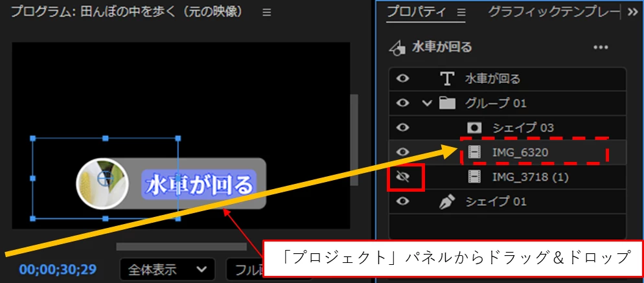Click the circular flower thumbnail in preview
This screenshot has height=283, width=644.
point(102,184)
